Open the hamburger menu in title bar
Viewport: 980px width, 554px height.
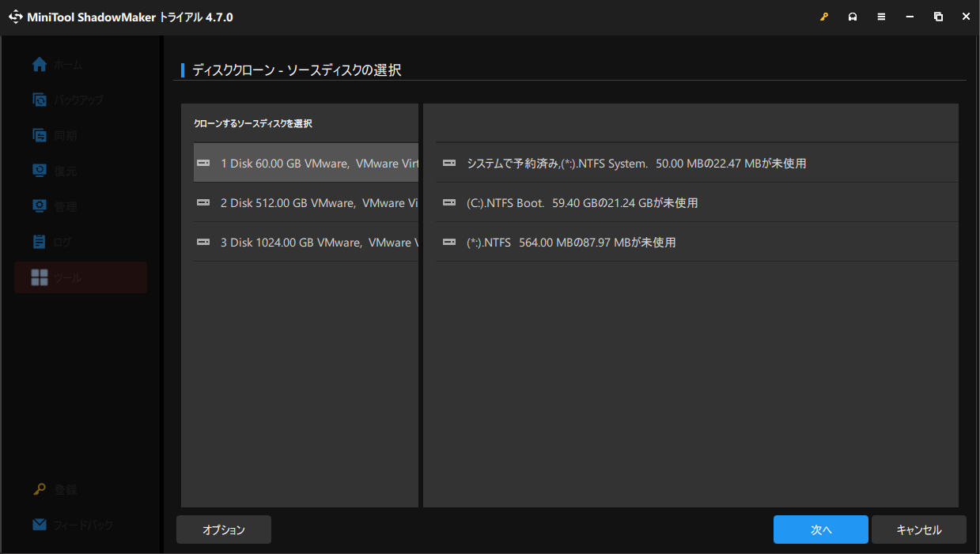(x=881, y=17)
